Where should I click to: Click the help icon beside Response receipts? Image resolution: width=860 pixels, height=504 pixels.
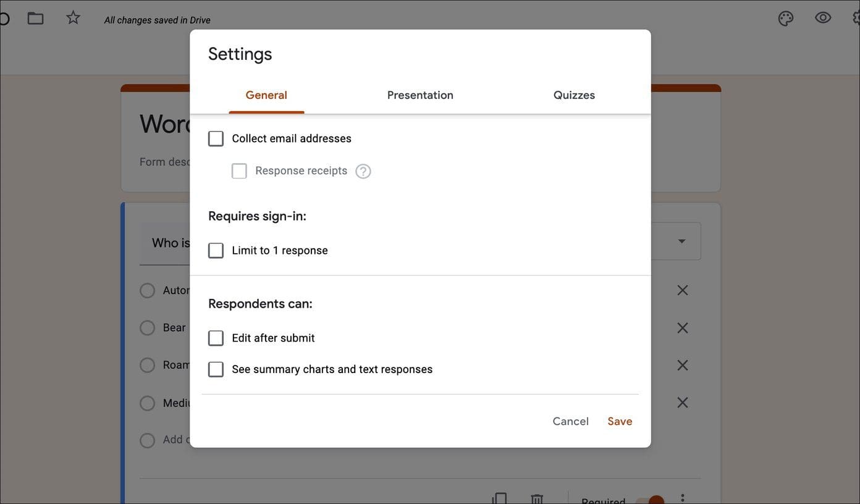pyautogui.click(x=363, y=171)
